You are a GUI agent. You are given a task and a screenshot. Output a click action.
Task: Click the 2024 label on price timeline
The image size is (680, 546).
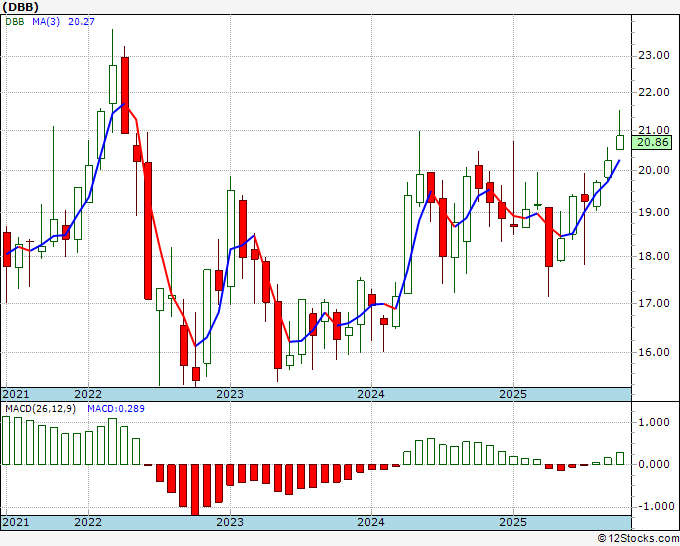(371, 394)
